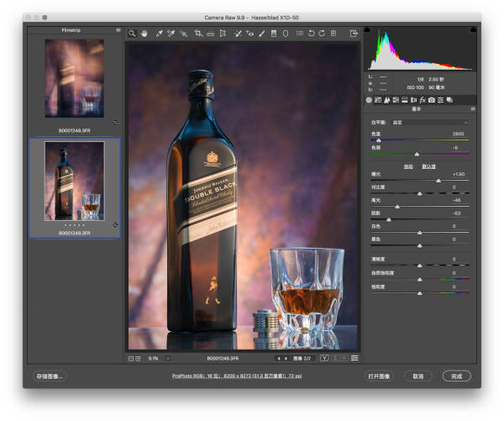Go to next image arrow
The width and height of the screenshot is (504, 421).
(x=286, y=358)
